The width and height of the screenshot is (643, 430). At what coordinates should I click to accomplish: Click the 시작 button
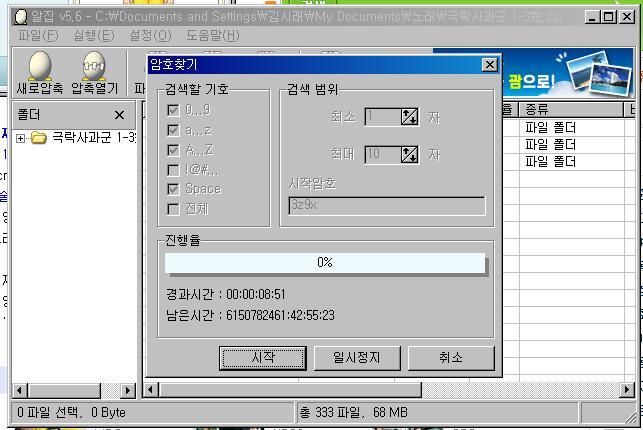coord(263,358)
